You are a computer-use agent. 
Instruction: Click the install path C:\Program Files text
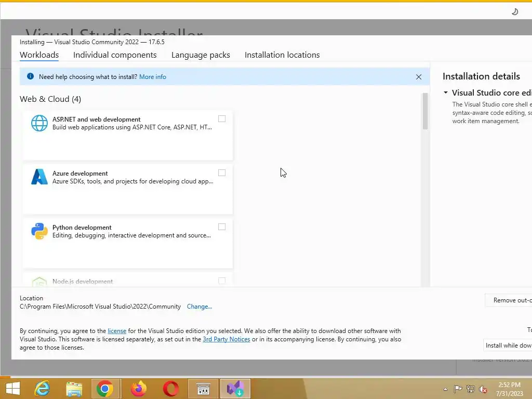pyautogui.click(x=100, y=307)
